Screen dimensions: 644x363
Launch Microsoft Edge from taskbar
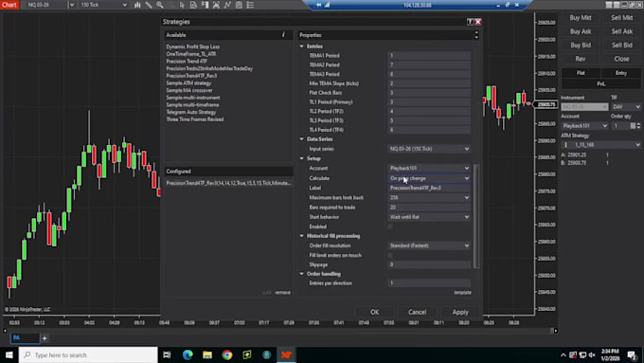[x=188, y=354]
